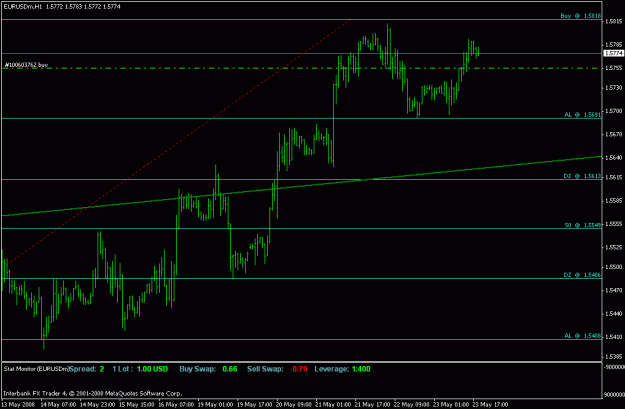Image resolution: width=625 pixels, height=409 pixels.
Task: Click the 22 May 09:00 time axis label
Action: 412,405
